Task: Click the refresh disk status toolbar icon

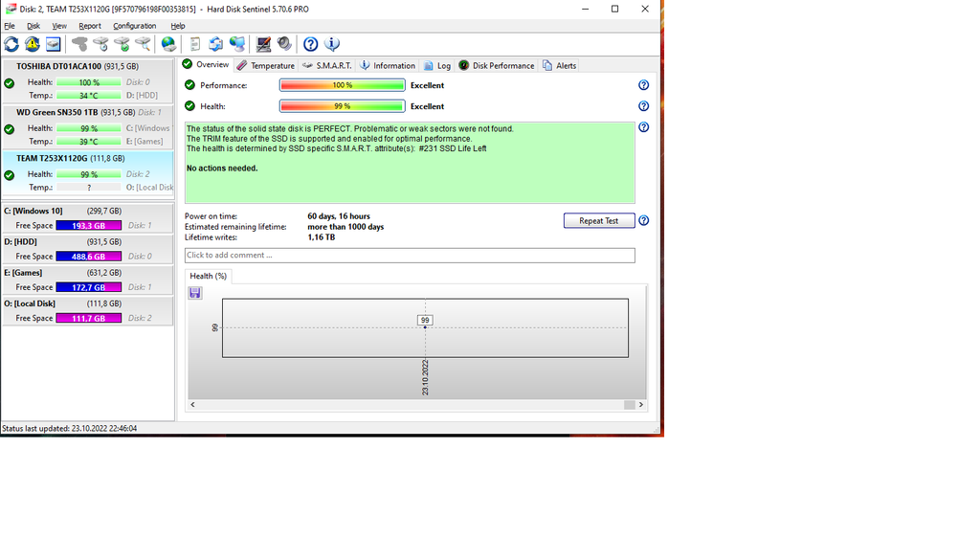Action: point(11,44)
